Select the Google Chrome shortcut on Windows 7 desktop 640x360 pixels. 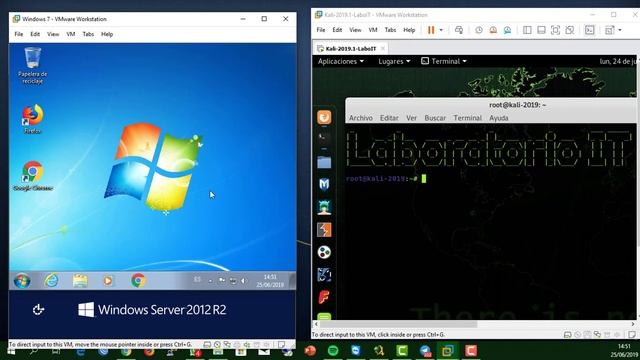(x=33, y=176)
